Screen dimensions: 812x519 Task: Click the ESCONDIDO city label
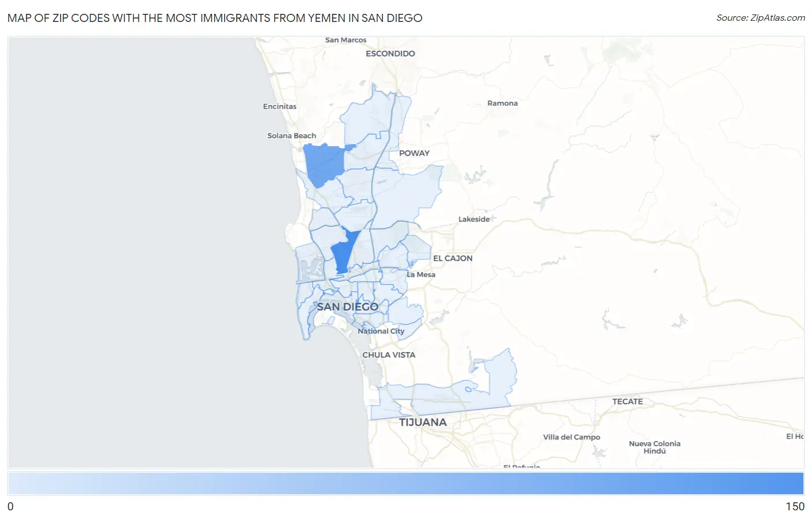(x=390, y=54)
